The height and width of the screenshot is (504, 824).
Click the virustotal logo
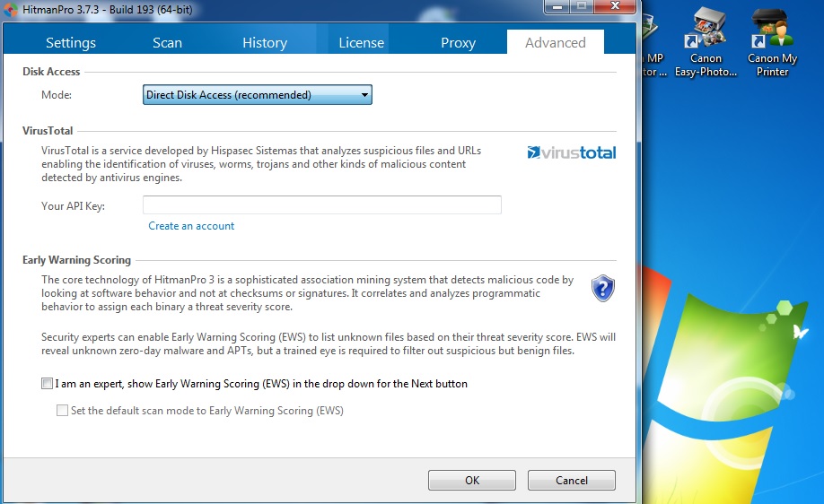[571, 152]
